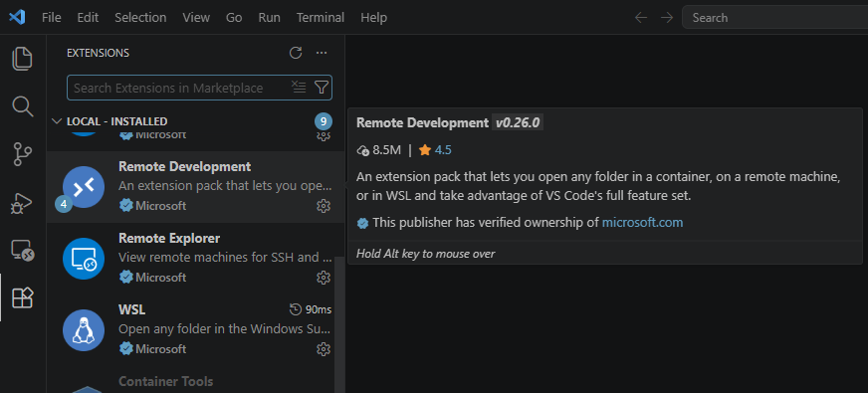Collapse the Local - Installed section
The image size is (868, 393).
coord(57,121)
